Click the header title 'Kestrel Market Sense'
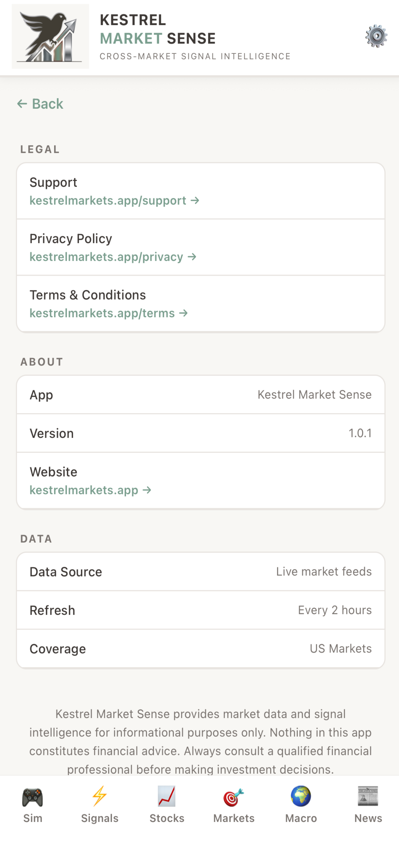 pos(157,29)
